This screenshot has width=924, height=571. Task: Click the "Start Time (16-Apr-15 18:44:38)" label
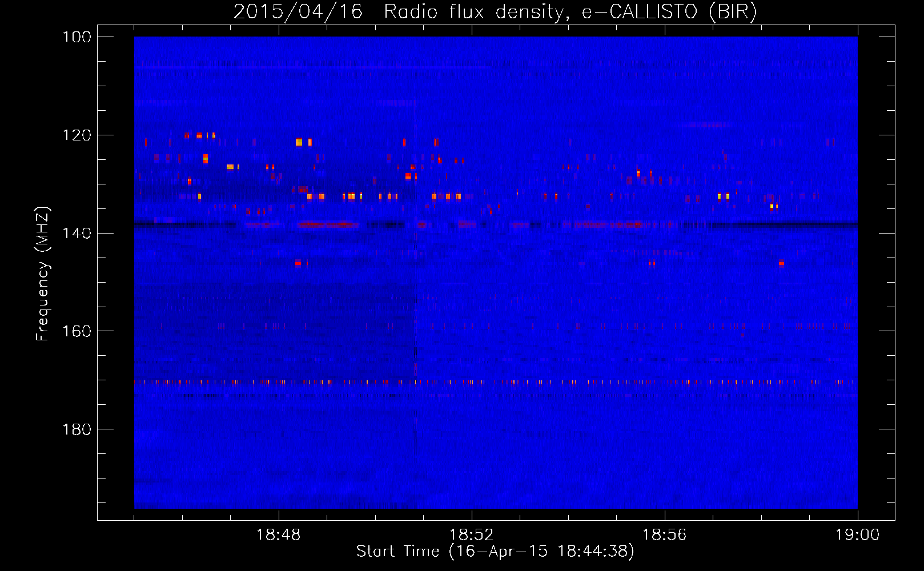click(x=495, y=552)
